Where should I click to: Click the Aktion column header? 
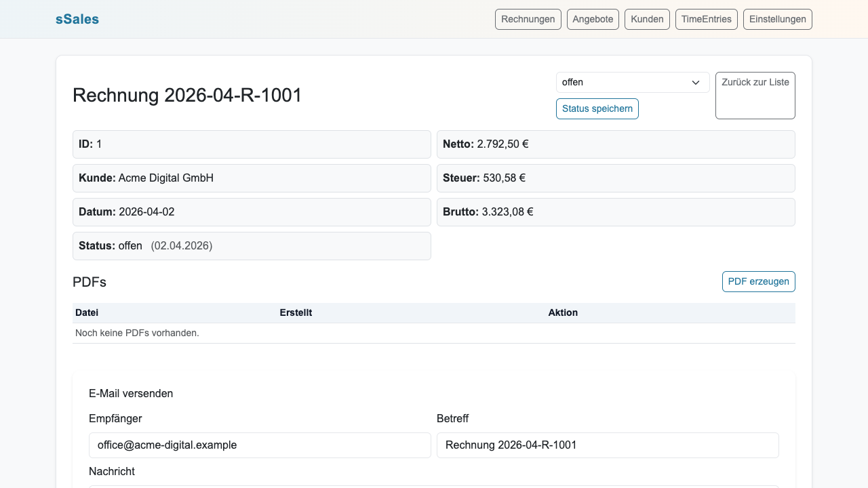coord(563,312)
